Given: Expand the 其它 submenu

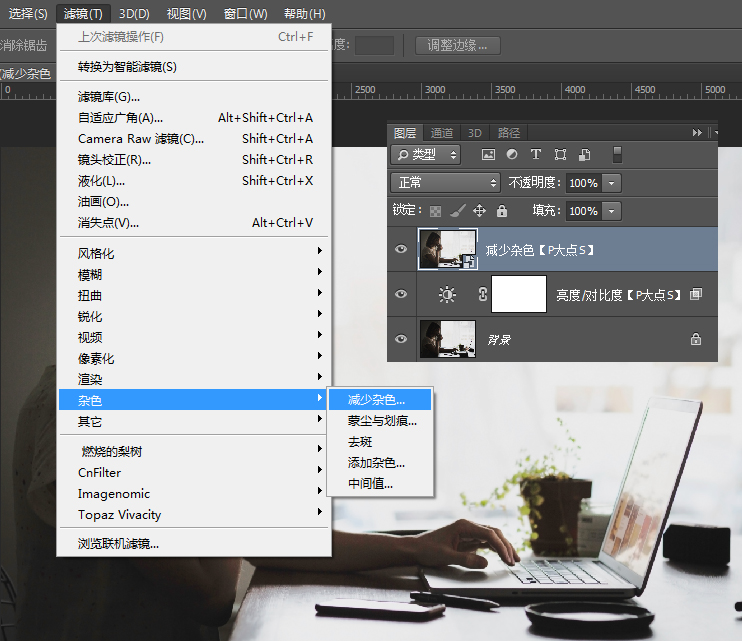Looking at the screenshot, I should click(x=193, y=421).
